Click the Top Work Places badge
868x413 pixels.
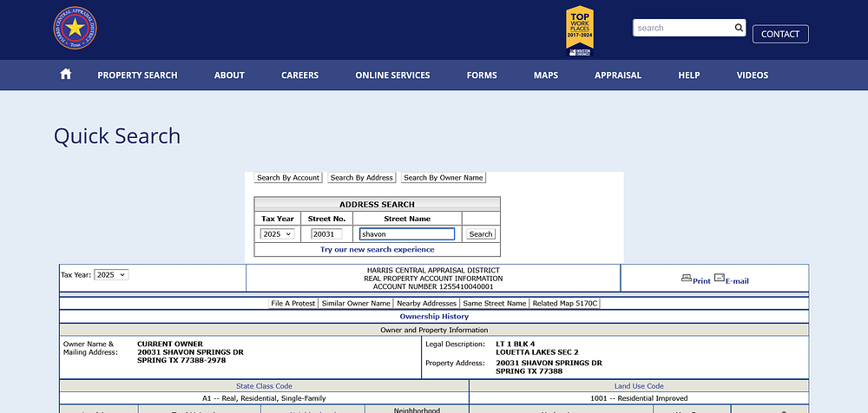click(x=580, y=31)
